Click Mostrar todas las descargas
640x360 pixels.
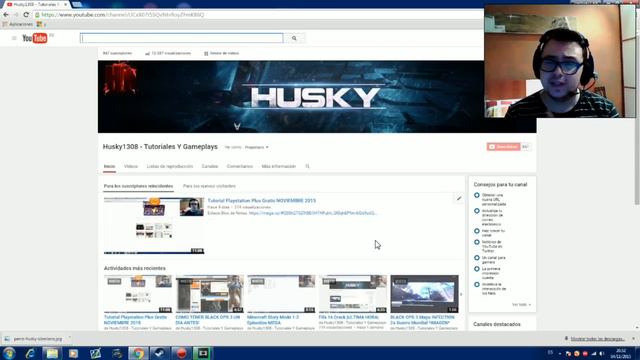[x=598, y=339]
